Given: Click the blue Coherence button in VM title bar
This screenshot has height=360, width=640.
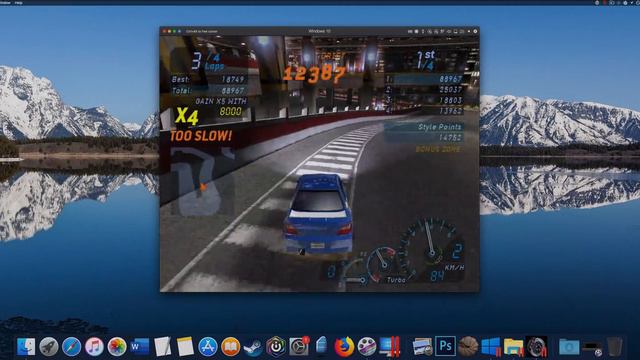Looking at the screenshot, I should click(x=179, y=31).
